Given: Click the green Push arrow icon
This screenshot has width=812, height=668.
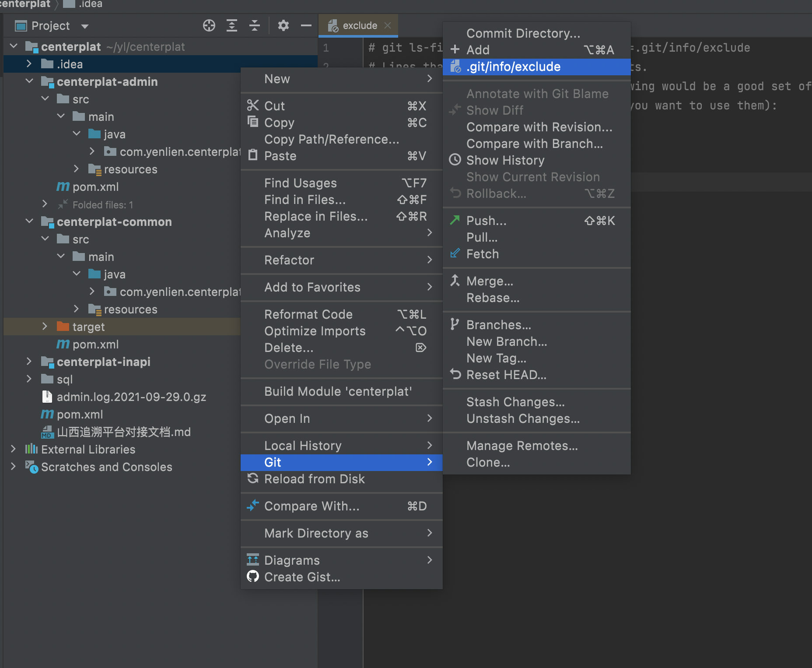Looking at the screenshot, I should [x=455, y=220].
